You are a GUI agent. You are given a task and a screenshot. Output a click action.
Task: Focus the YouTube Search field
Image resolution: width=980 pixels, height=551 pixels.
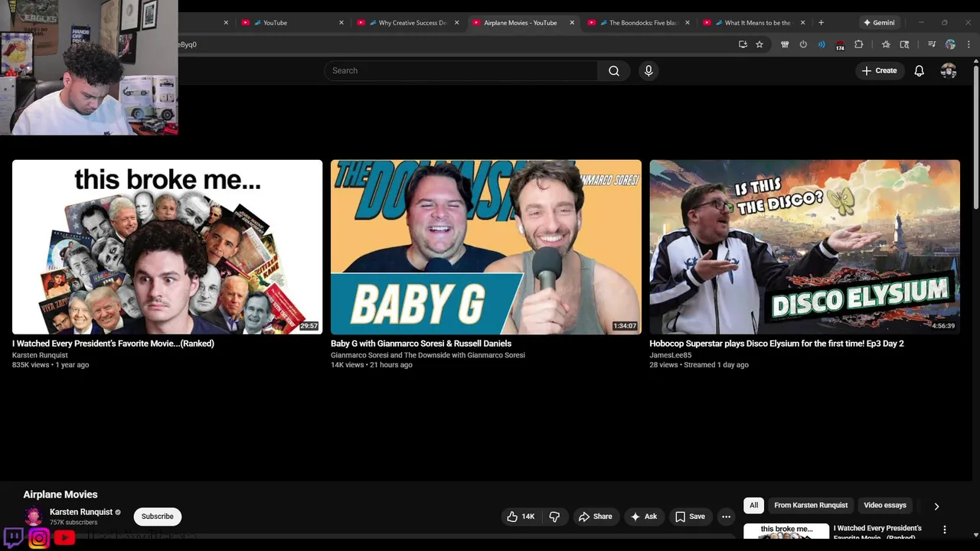click(x=461, y=70)
